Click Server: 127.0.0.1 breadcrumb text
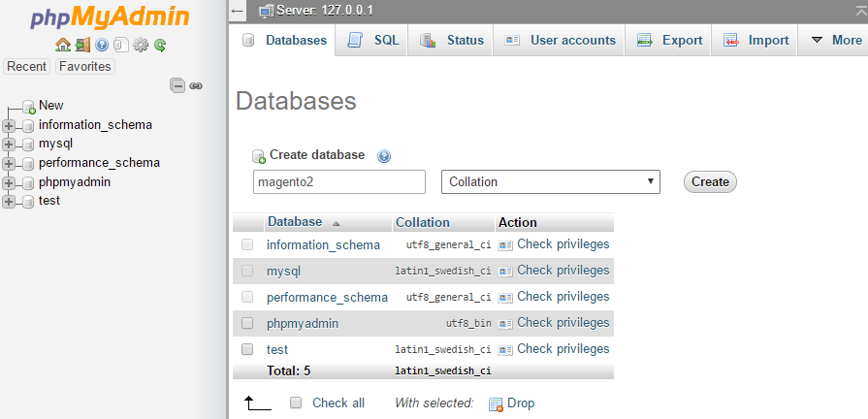868x419 pixels. 325,11
